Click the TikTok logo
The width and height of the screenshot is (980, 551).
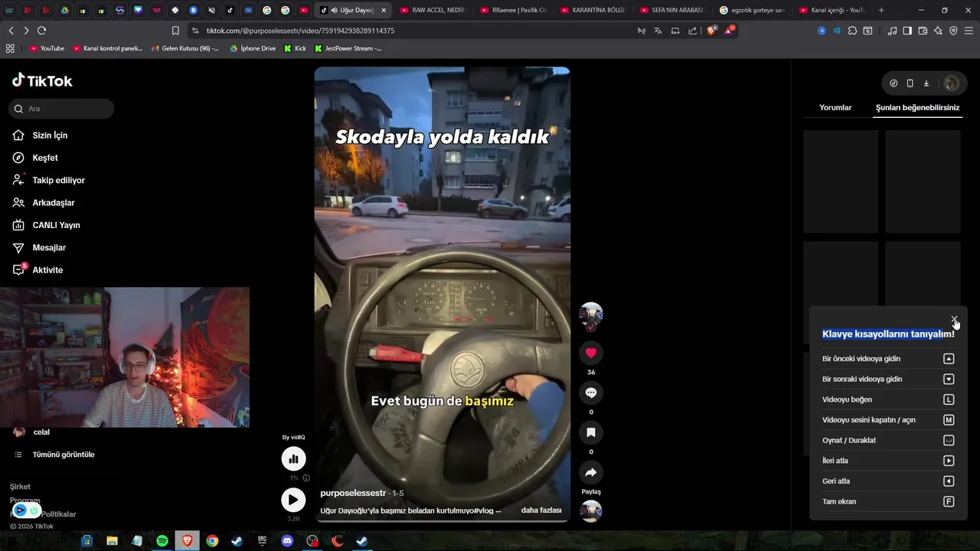click(42, 80)
